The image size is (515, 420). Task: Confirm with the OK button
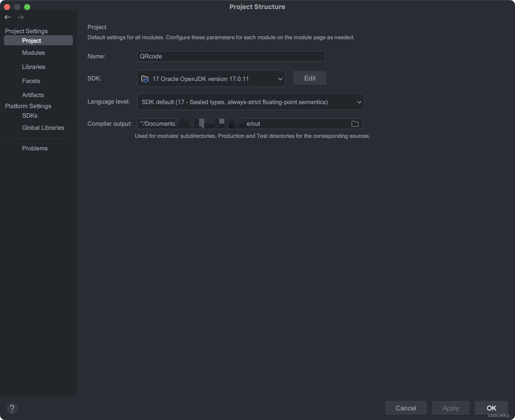coord(491,408)
